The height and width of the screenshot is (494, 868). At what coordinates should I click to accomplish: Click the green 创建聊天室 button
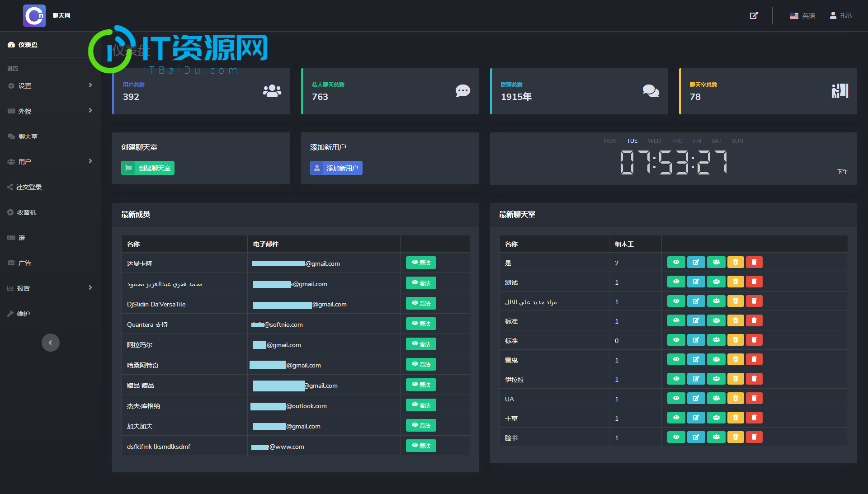tap(148, 168)
